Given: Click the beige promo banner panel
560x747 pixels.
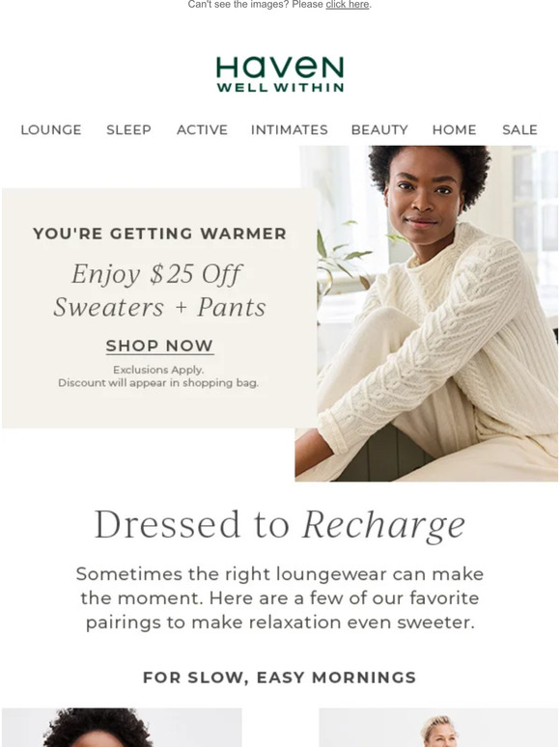Looking at the screenshot, I should click(x=159, y=308).
